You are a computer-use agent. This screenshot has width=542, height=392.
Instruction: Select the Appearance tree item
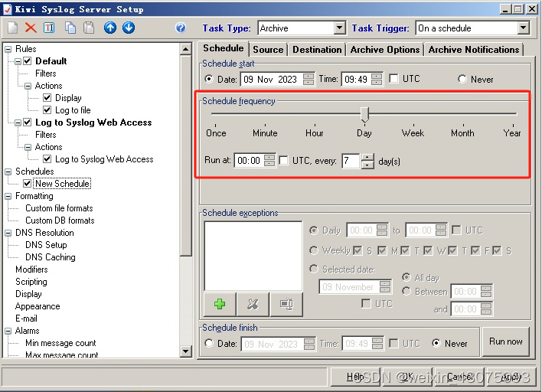point(38,306)
